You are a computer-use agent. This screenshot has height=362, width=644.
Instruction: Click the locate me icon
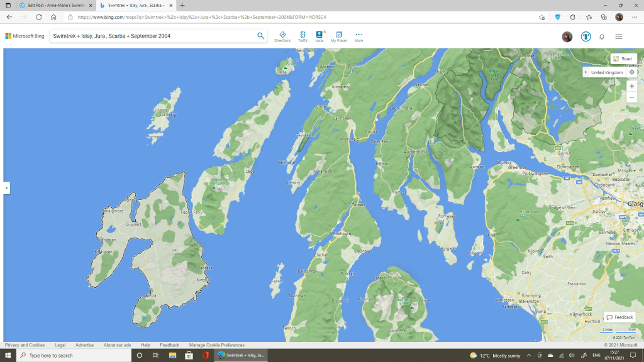[x=631, y=72]
